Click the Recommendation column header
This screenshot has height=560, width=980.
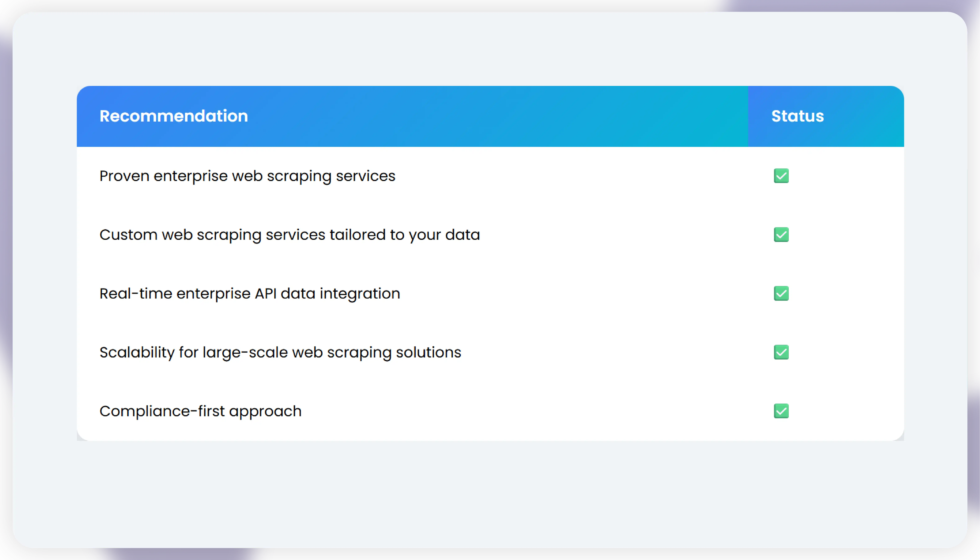(173, 116)
